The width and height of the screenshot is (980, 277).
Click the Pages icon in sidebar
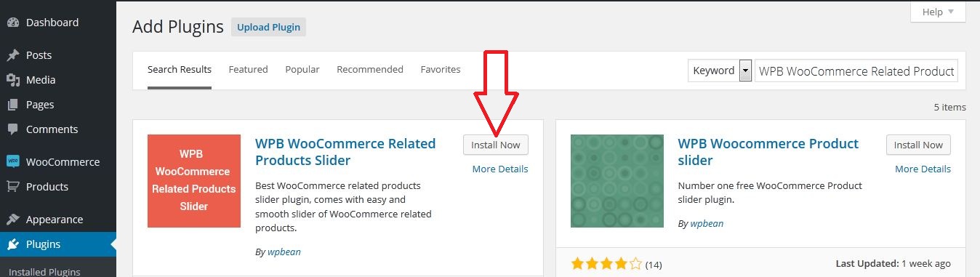tap(12, 105)
